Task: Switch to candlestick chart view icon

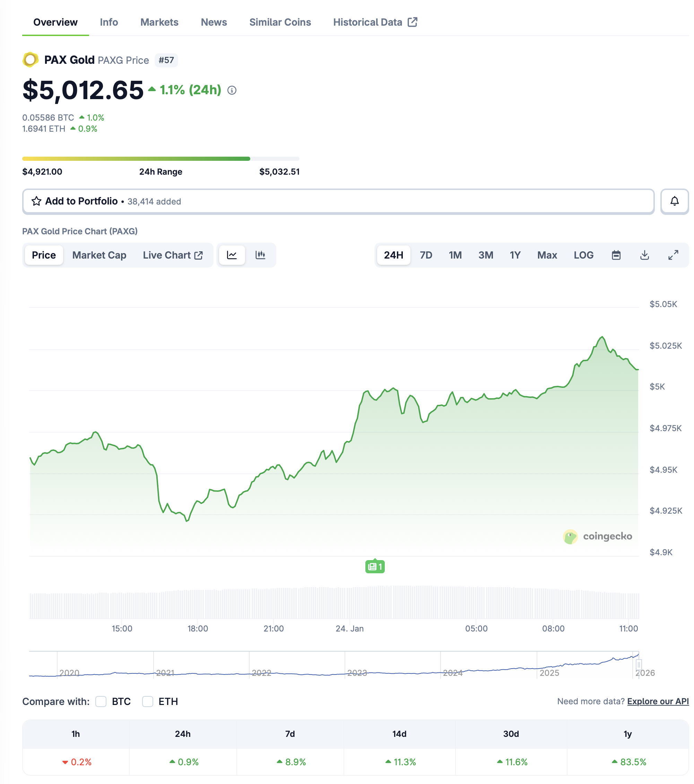Action: [260, 255]
